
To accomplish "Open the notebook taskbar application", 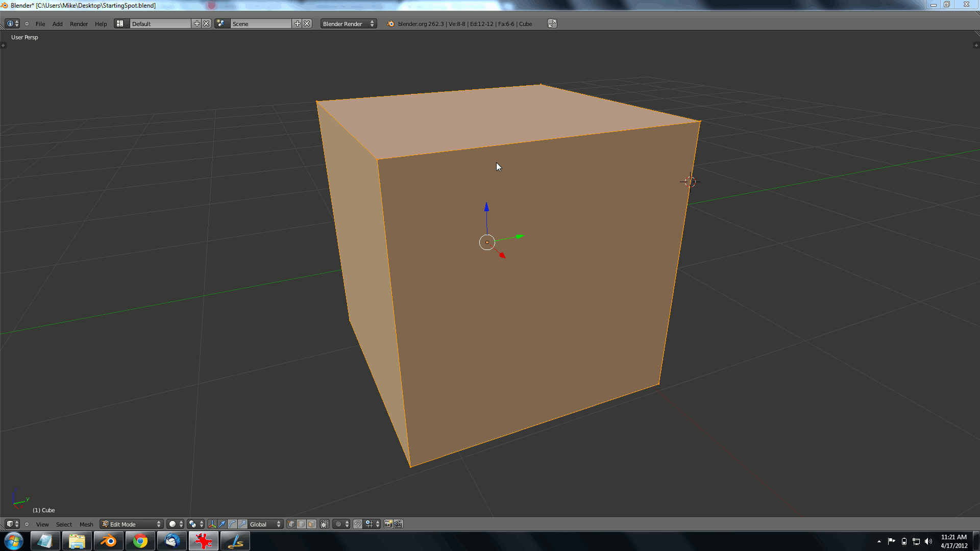I will 45,541.
